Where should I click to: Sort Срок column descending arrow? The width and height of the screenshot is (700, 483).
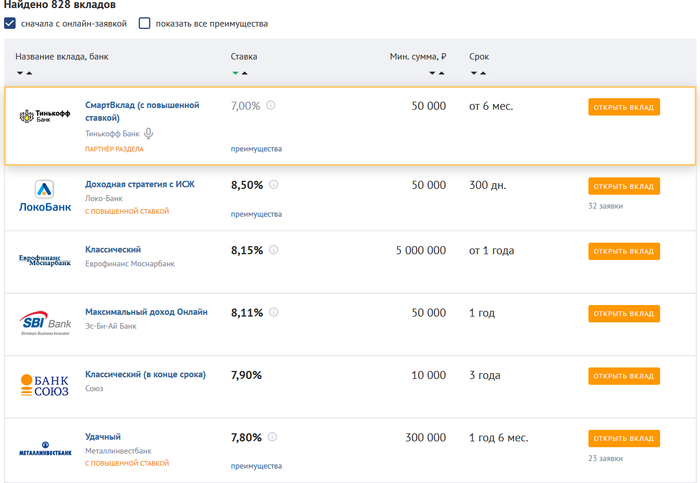(474, 73)
